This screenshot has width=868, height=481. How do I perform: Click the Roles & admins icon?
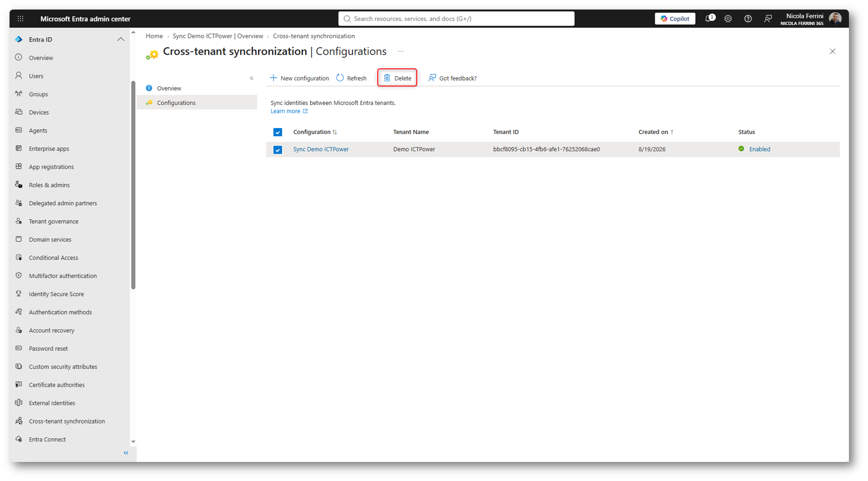19,185
